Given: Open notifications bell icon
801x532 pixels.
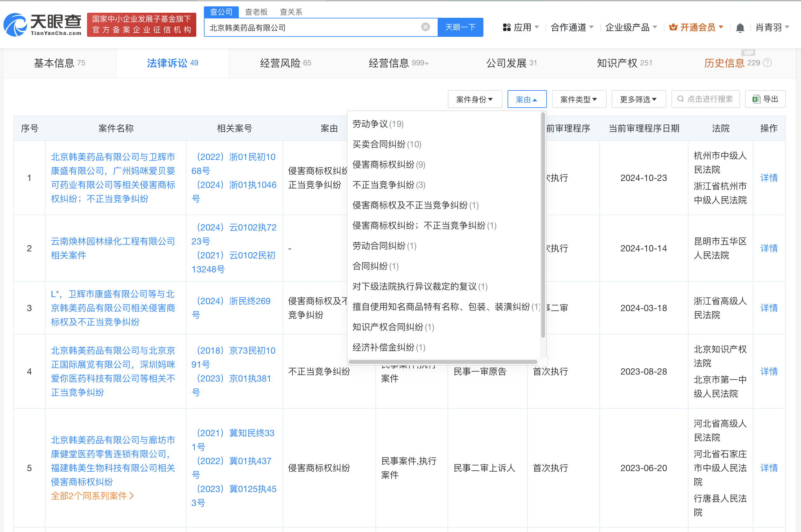Looking at the screenshot, I should pyautogui.click(x=740, y=28).
